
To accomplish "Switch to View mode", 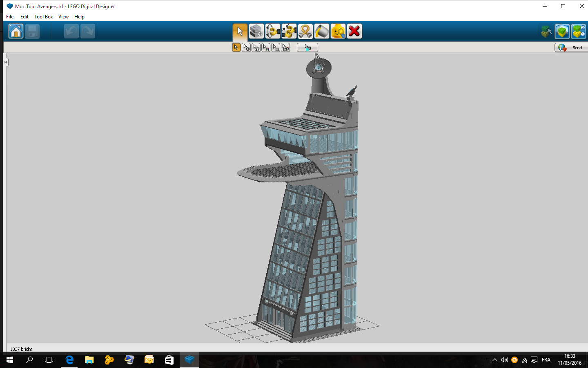I will pos(562,31).
